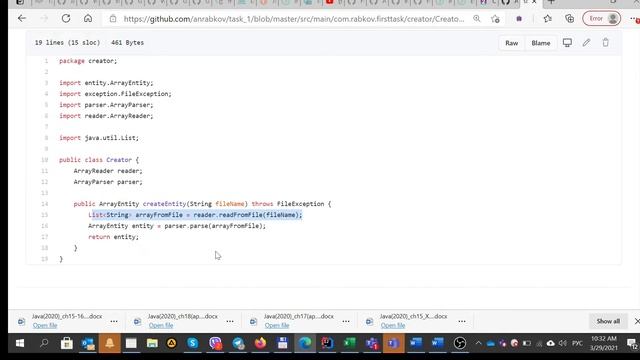Open volume control in system tray

(563, 343)
